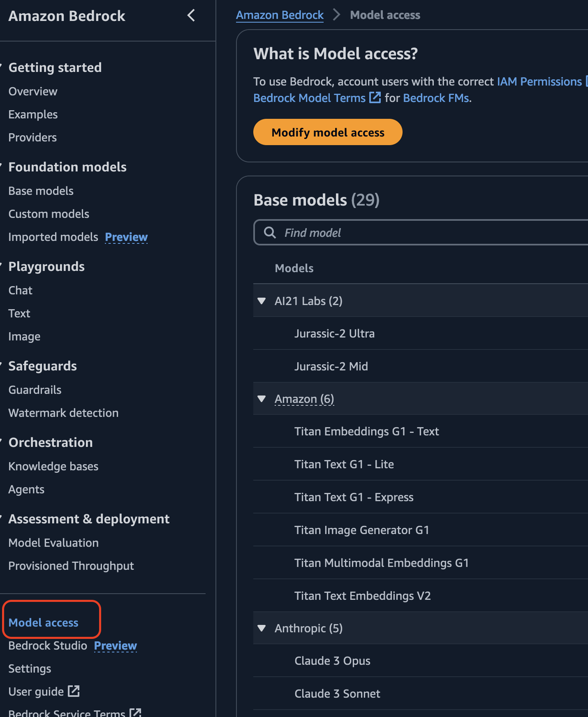Navigate to Knowledge bases in sidebar

pyautogui.click(x=53, y=466)
